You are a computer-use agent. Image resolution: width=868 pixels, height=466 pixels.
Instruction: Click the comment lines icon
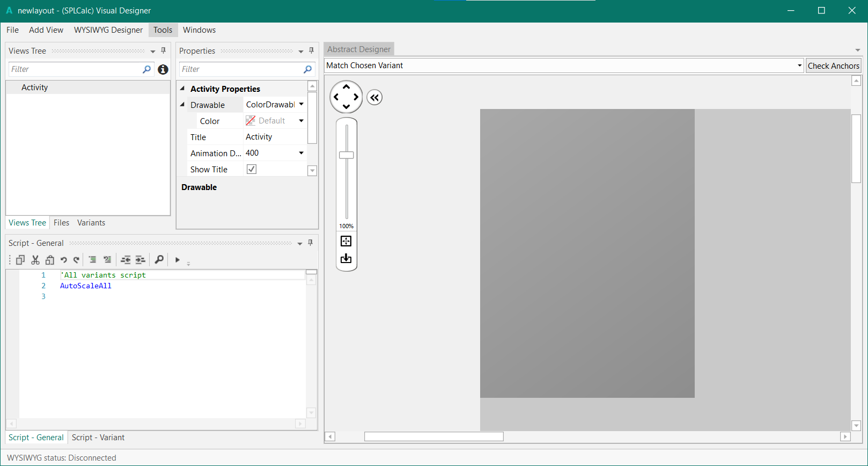pyautogui.click(x=93, y=260)
